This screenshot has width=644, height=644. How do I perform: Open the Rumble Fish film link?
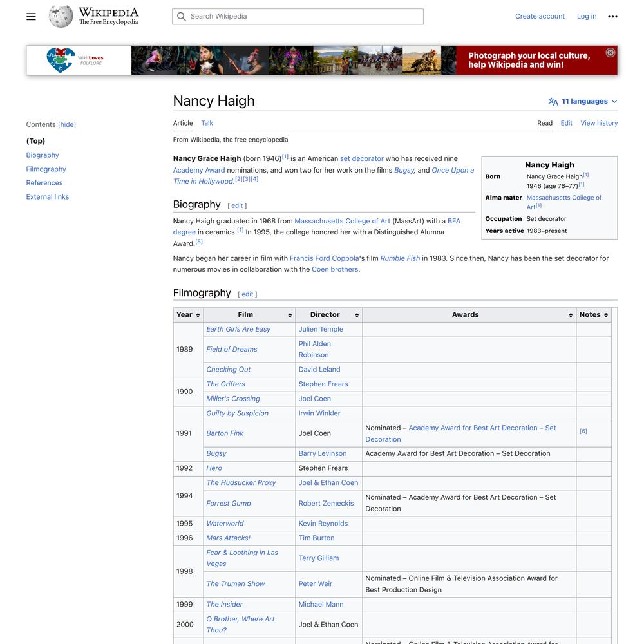pos(400,258)
